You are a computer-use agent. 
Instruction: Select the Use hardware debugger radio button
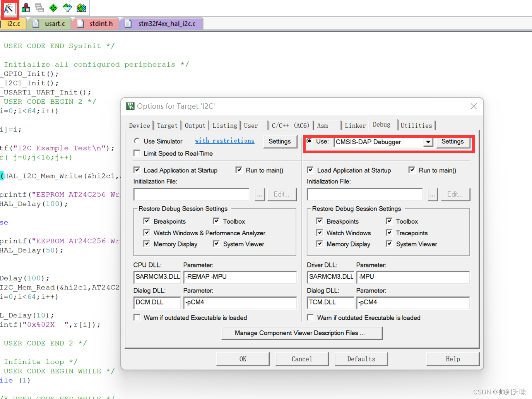tap(310, 141)
